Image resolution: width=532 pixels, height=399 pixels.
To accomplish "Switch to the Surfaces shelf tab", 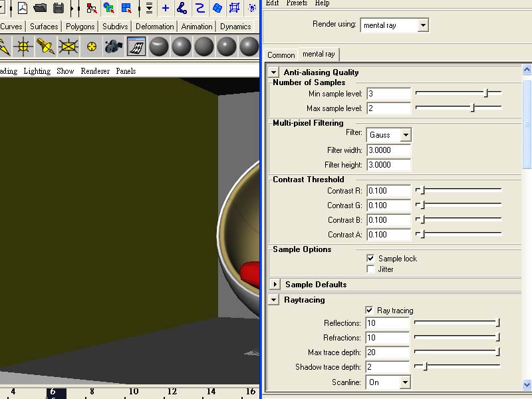I will click(x=44, y=27).
